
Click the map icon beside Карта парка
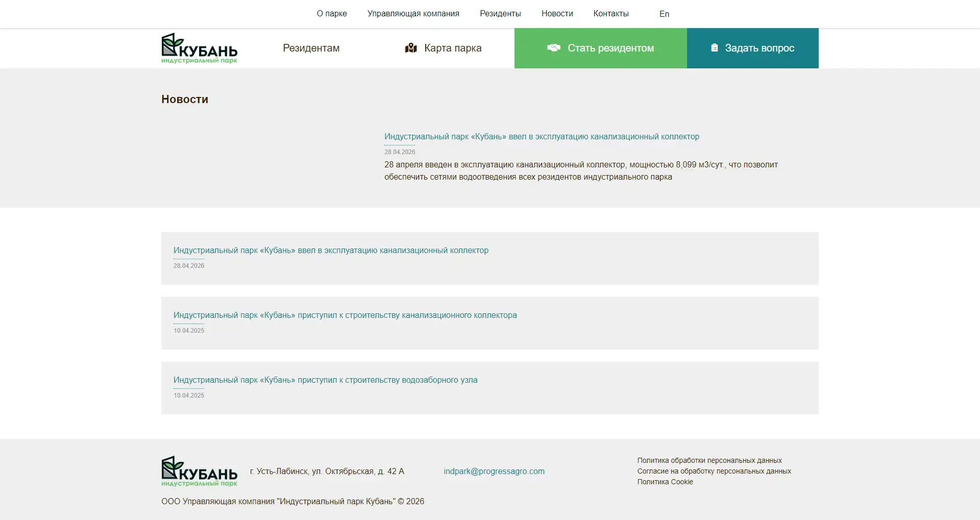point(411,48)
